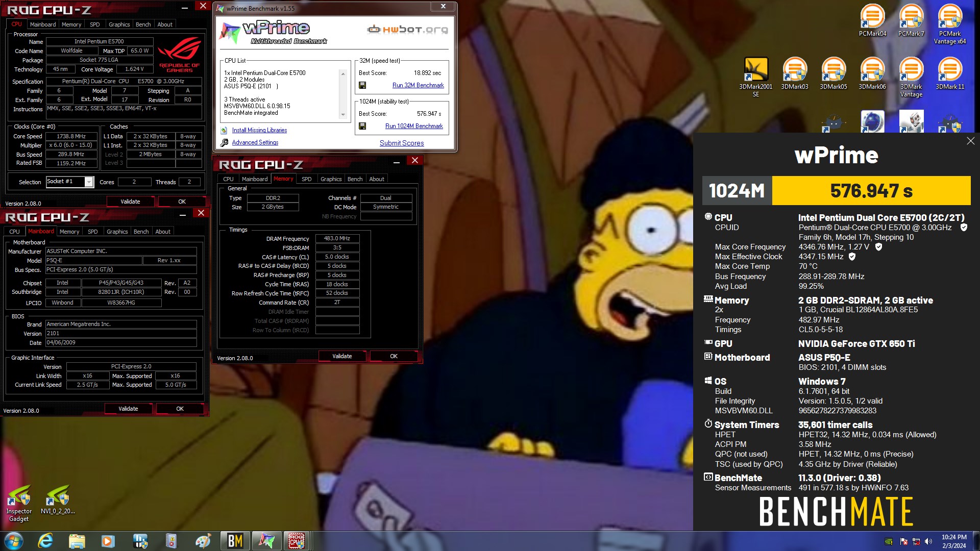Open the Socket #1 Selection dropdown
The width and height of the screenshot is (980, 551).
70,182
